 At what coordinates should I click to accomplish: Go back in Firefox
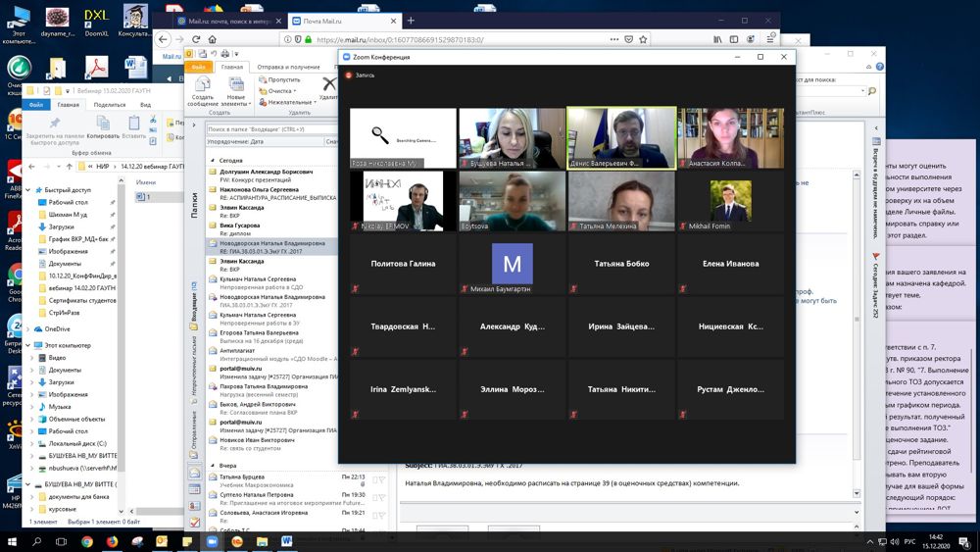pos(163,39)
